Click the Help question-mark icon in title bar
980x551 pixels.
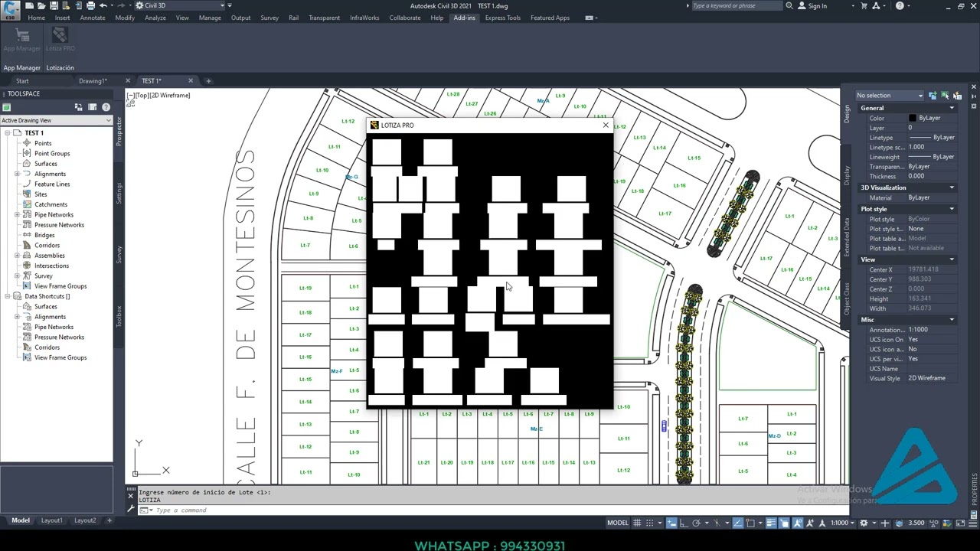900,5
